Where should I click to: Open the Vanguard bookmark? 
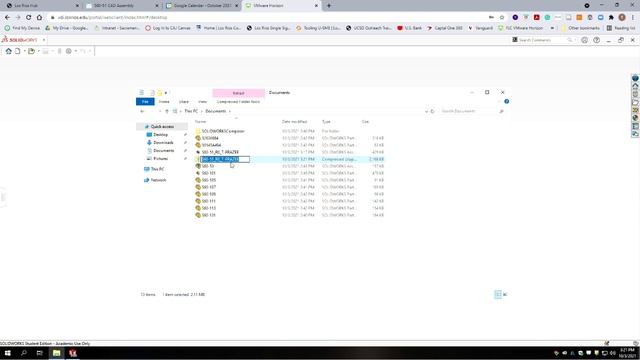480,28
